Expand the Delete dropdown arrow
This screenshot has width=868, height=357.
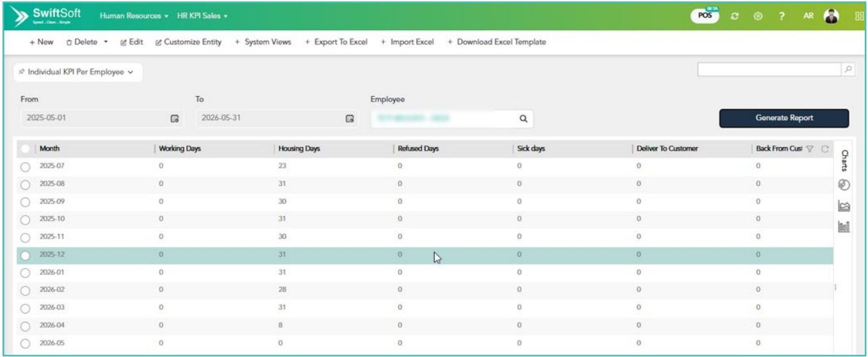point(105,42)
